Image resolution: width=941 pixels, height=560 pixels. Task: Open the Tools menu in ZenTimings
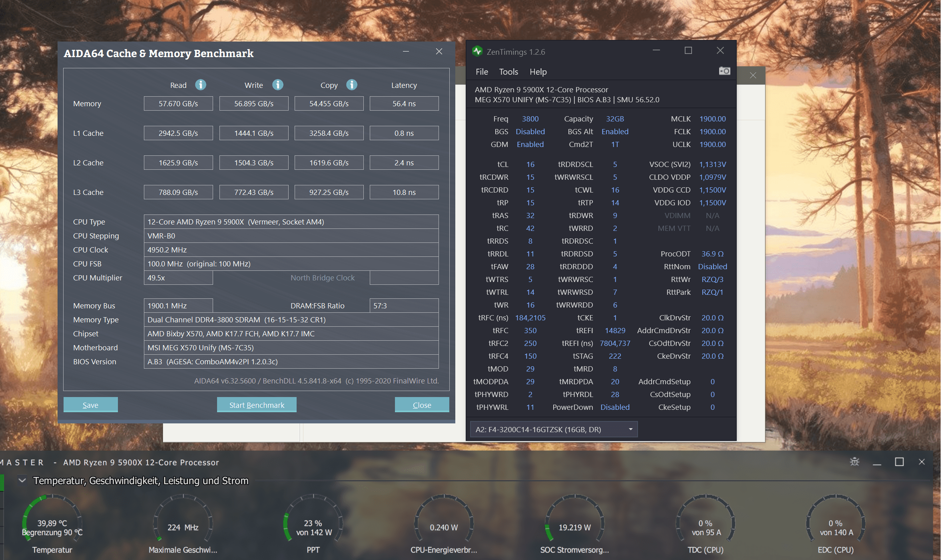(x=508, y=71)
